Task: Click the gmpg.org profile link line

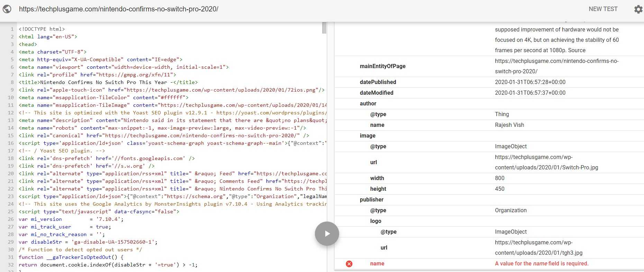Action: click(98, 75)
